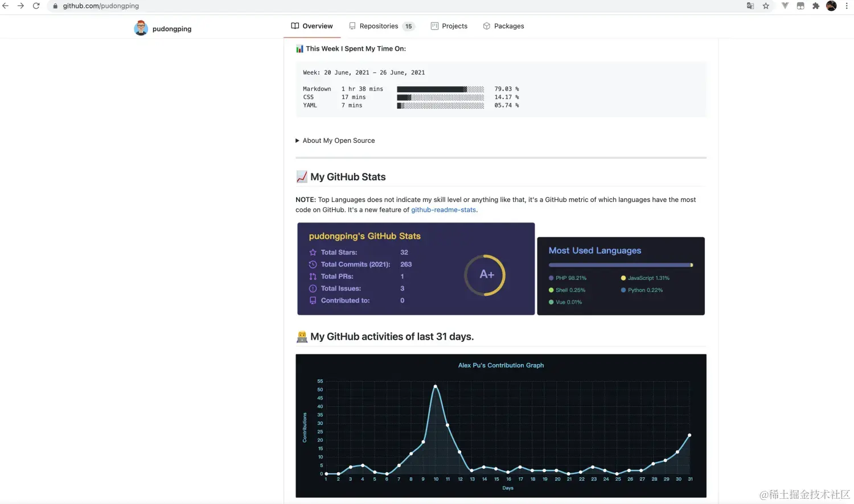Click the day 10 peak point on graph
Viewport: 854px width, 504px height.
[436, 386]
